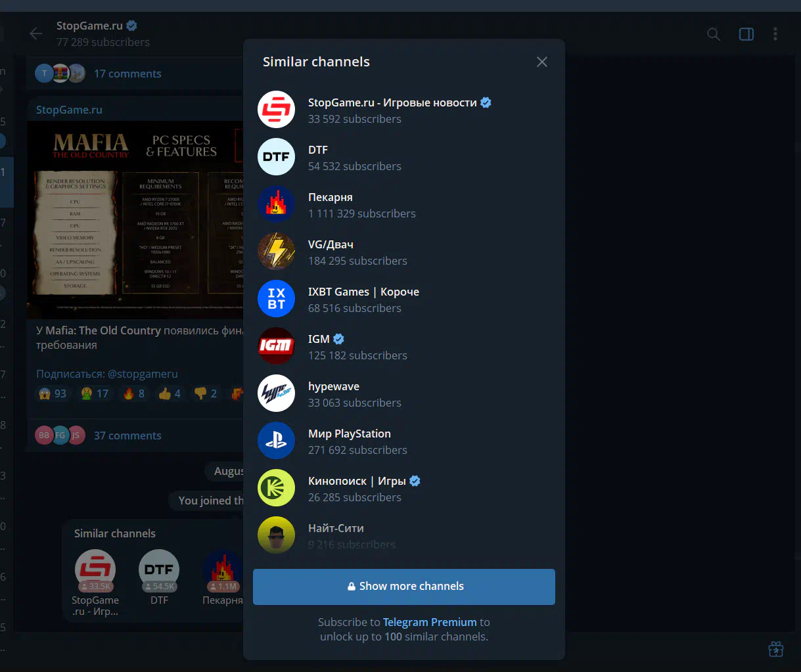Select the Найт-Сити channel name
The image size is (801, 672).
coord(336,528)
